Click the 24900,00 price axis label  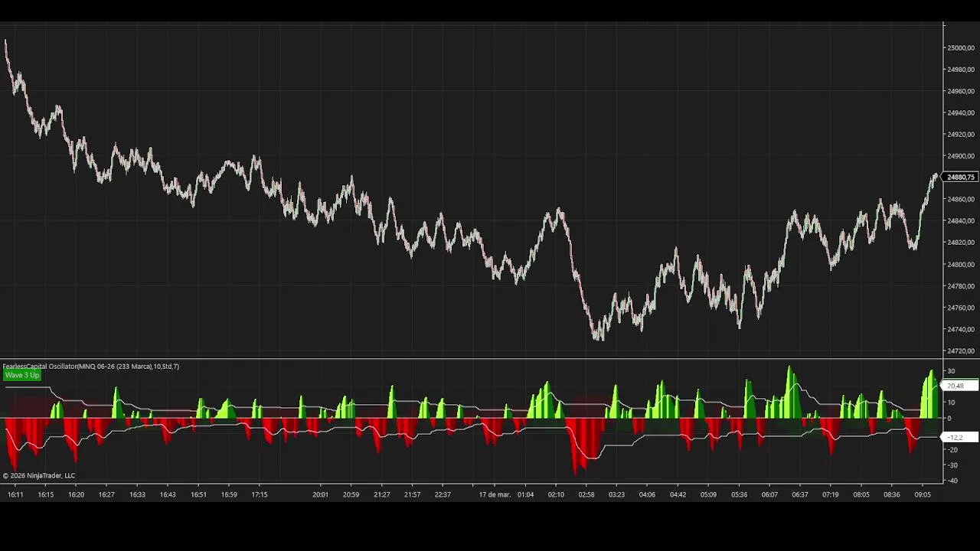(961, 156)
